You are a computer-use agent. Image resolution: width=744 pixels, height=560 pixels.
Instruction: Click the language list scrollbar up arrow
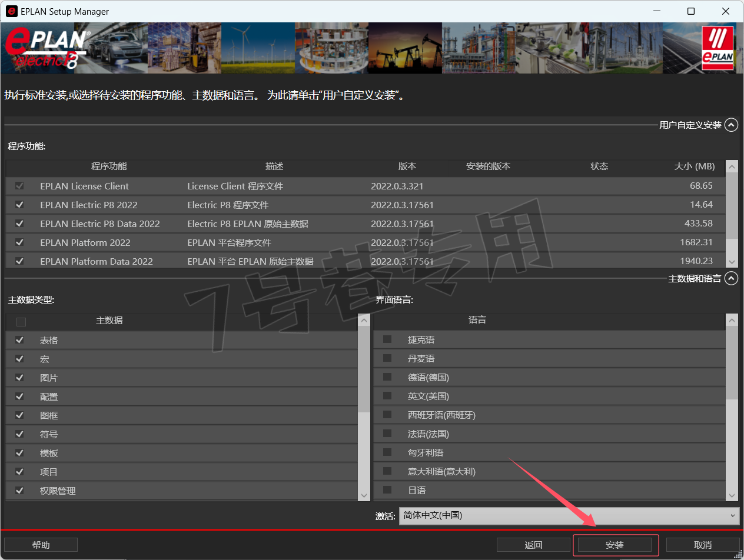732,321
